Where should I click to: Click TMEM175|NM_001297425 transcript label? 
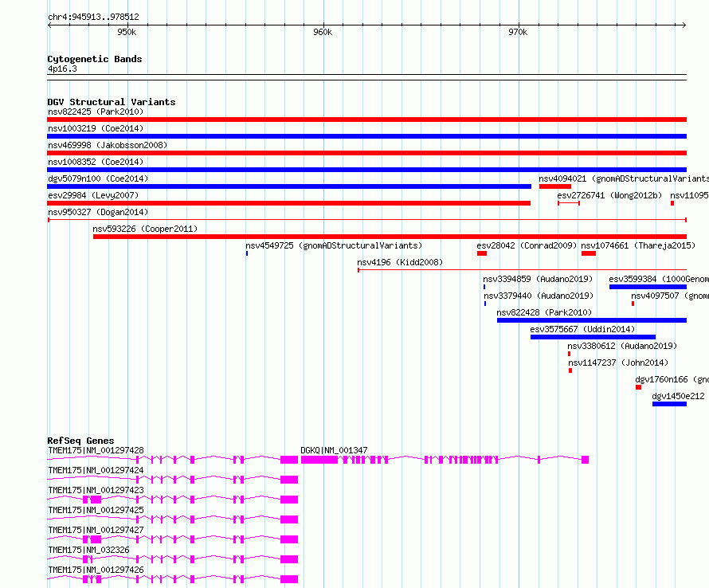(96, 510)
